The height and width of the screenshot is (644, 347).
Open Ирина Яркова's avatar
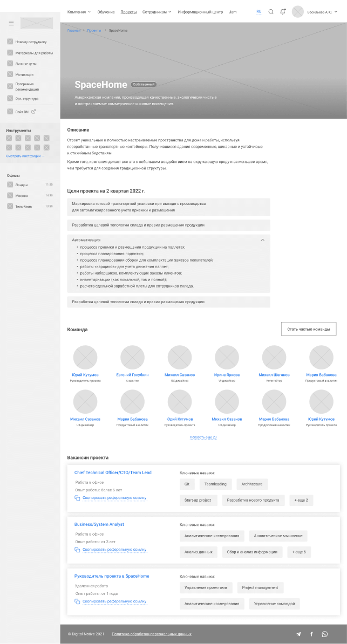pyautogui.click(x=227, y=357)
